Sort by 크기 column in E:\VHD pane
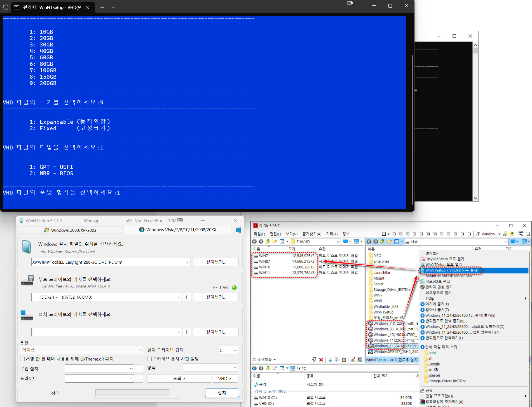The width and height of the screenshot is (532, 407). click(x=302, y=249)
